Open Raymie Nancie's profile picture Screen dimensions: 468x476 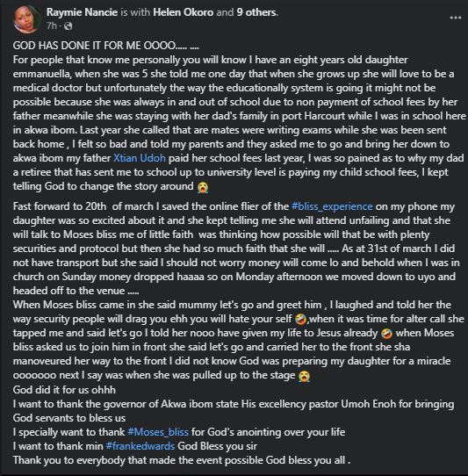[27, 18]
